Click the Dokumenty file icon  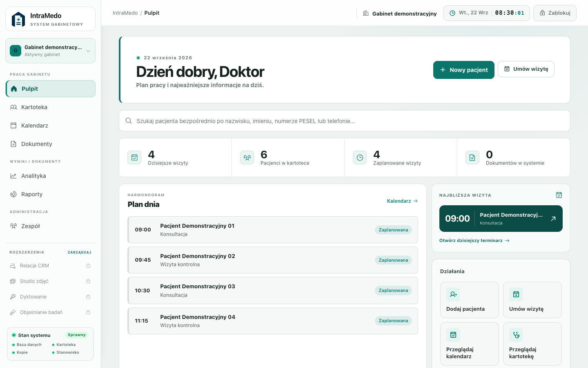click(13, 144)
